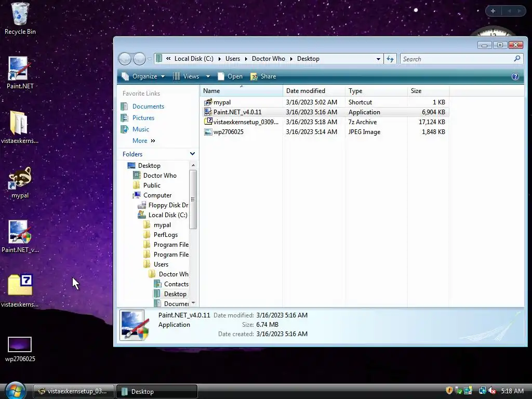Select the wp2706025 image thumbnail on desktop

coord(20,344)
